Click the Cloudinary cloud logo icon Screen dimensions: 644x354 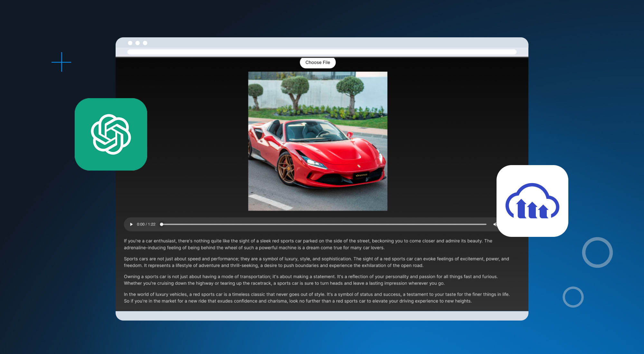point(532,201)
